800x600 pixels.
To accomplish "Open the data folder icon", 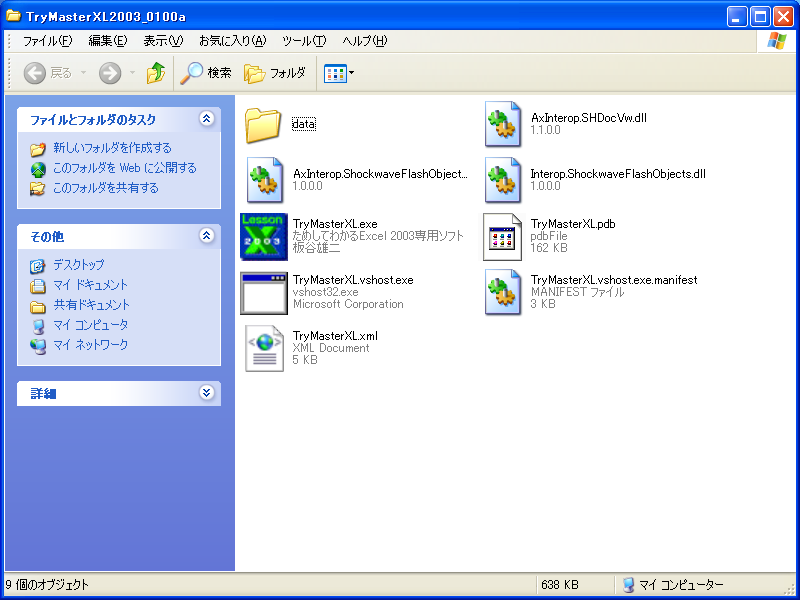I will (263, 125).
